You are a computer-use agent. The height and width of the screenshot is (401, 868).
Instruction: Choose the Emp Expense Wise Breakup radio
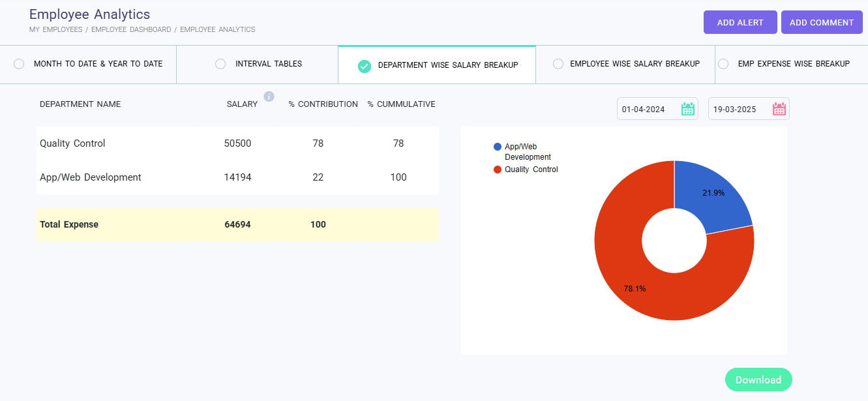pyautogui.click(x=723, y=64)
